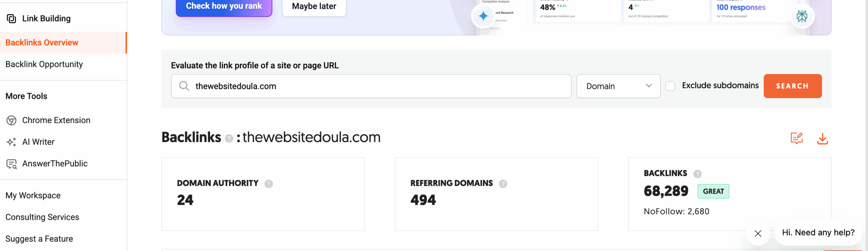
Task: Open the Domain scope dropdown
Action: [x=618, y=86]
